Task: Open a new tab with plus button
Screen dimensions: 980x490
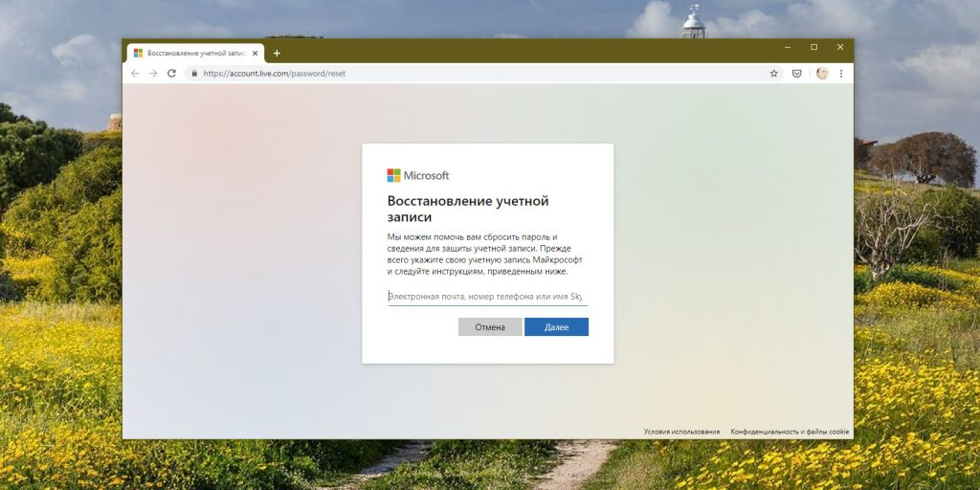Action: click(x=277, y=54)
